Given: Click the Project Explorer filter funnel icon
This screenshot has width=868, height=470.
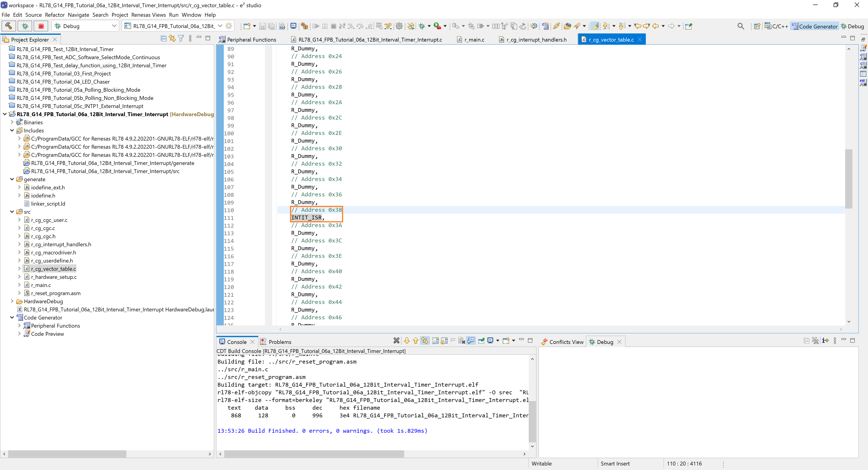Looking at the screenshot, I should (181, 38).
